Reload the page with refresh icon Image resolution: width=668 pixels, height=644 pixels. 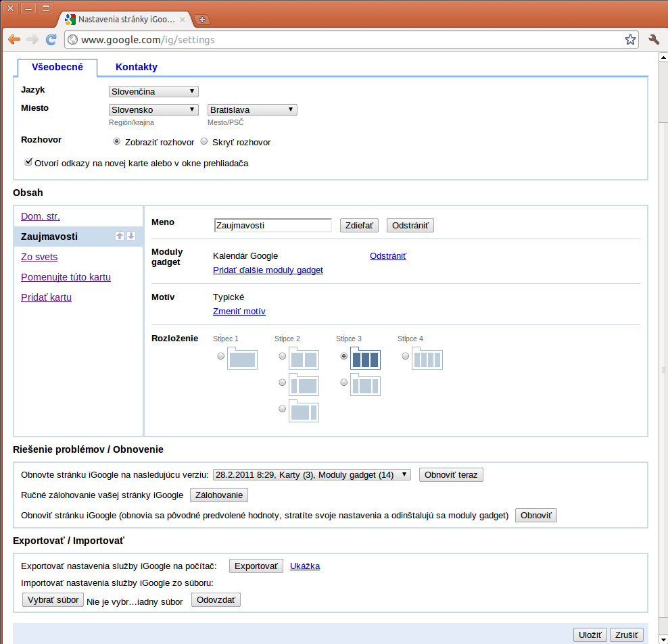51,40
